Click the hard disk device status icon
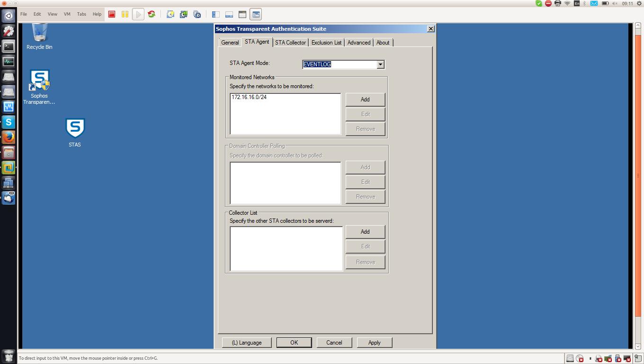The height and width of the screenshot is (364, 644). pos(571,358)
